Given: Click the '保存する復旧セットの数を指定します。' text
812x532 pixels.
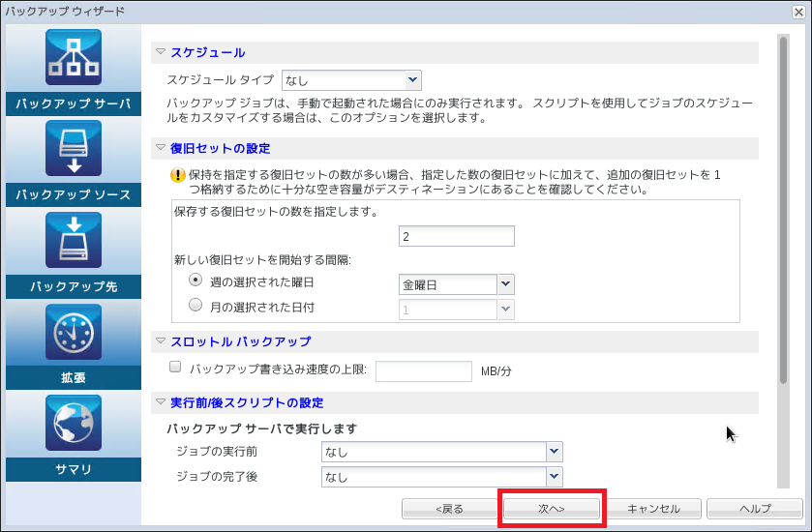Looking at the screenshot, I should [x=277, y=212].
